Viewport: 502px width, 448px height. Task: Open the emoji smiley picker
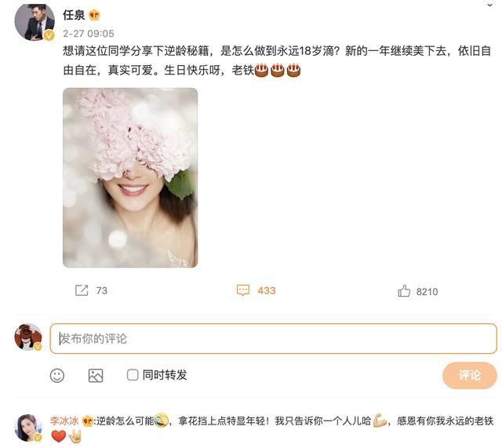click(x=57, y=375)
